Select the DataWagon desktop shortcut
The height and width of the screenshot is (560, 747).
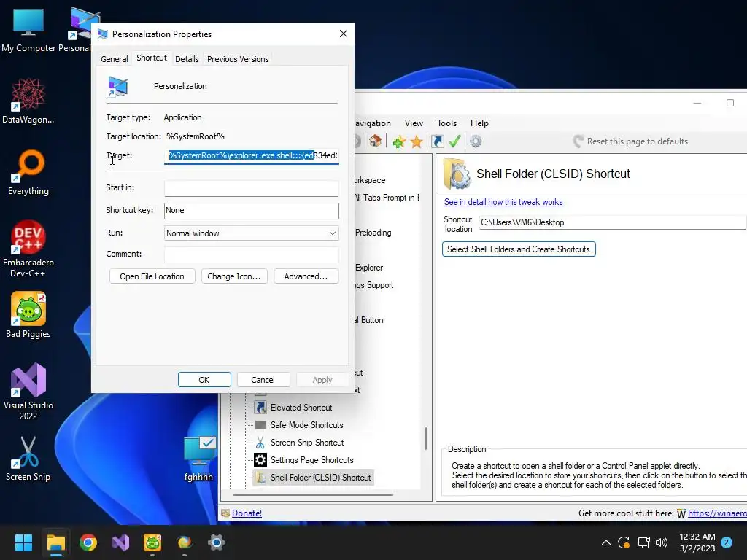click(x=28, y=101)
